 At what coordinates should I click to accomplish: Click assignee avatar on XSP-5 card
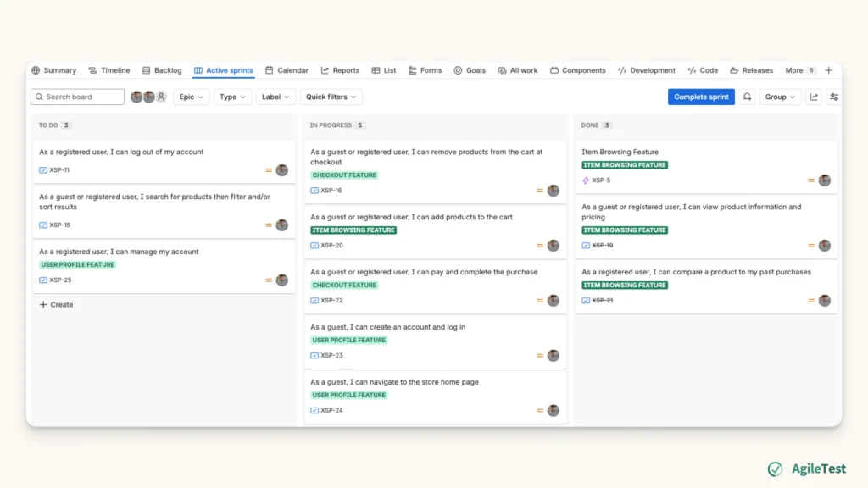click(x=824, y=180)
